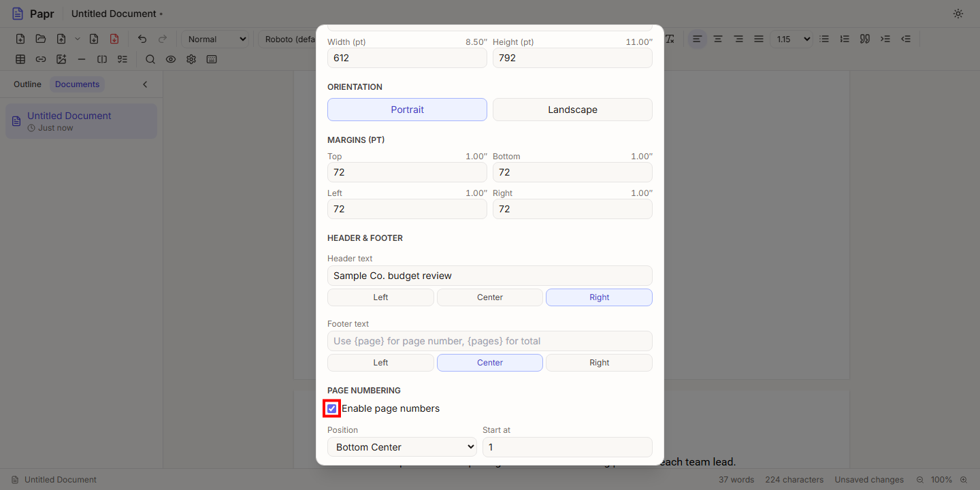Click the Left margin field
The width and height of the screenshot is (980, 490).
coord(407,209)
